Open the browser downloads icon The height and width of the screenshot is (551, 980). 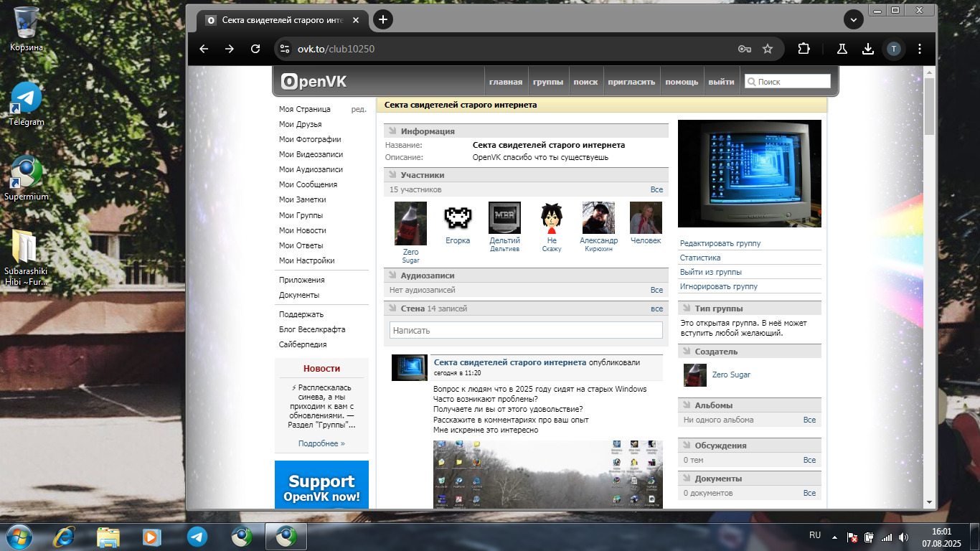[867, 49]
